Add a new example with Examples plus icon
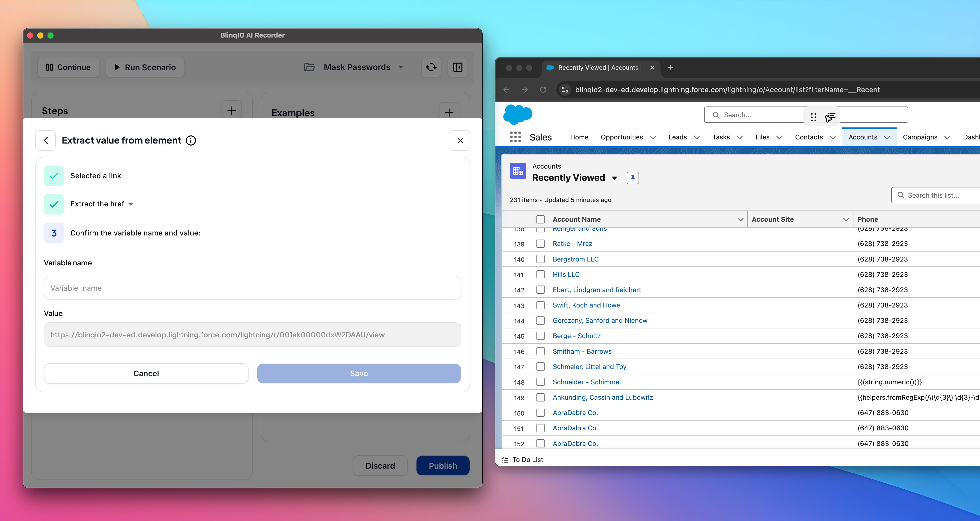This screenshot has height=521, width=980. click(449, 112)
